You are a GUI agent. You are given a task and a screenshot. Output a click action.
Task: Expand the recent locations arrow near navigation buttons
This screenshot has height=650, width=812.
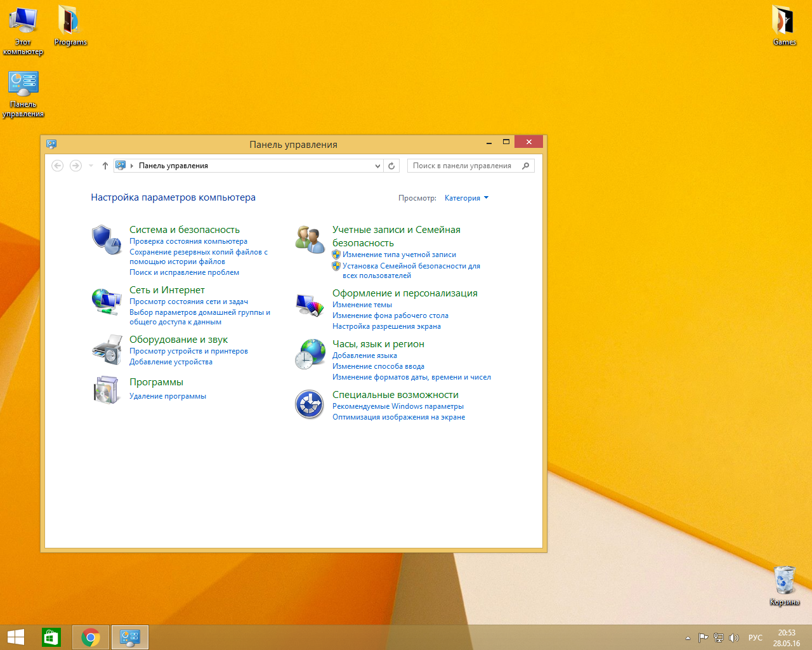[91, 166]
